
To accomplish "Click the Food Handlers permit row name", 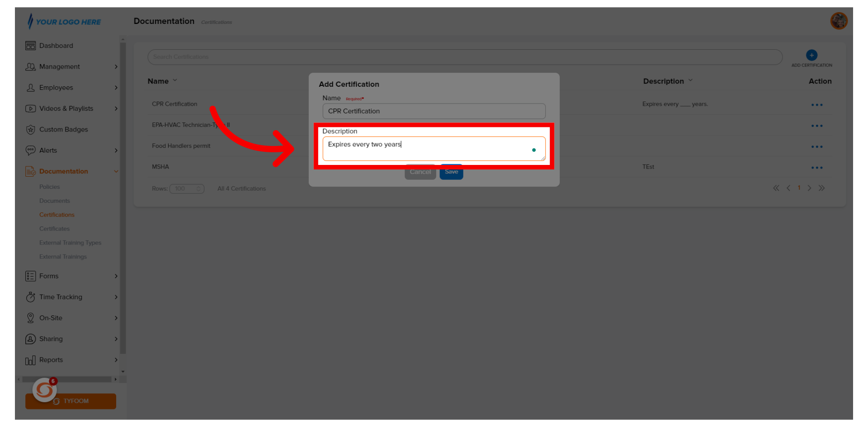I will pos(181,146).
